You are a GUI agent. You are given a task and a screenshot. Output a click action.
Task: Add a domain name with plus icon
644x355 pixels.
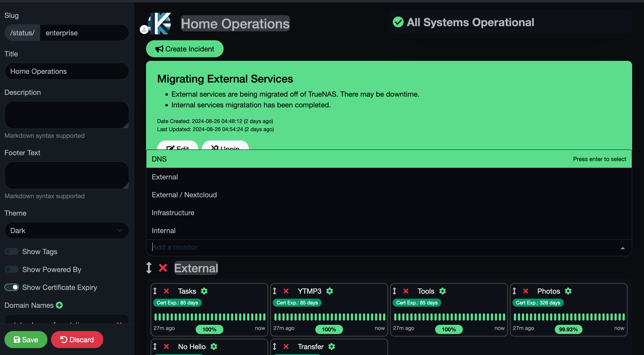[59, 305]
